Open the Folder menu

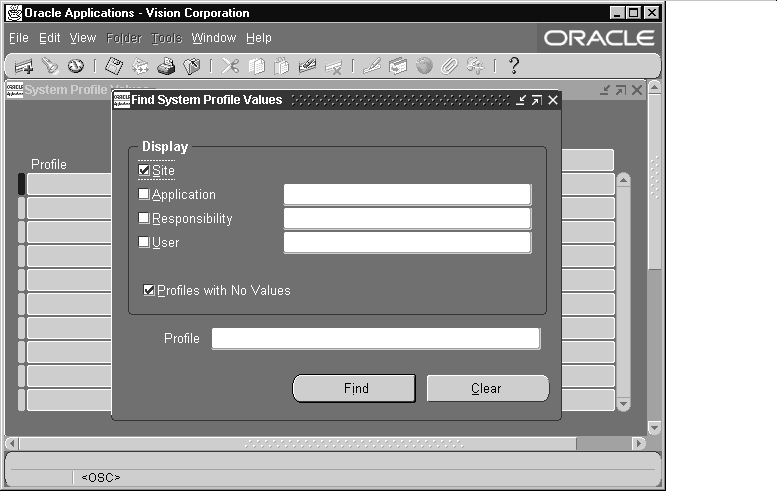click(124, 38)
